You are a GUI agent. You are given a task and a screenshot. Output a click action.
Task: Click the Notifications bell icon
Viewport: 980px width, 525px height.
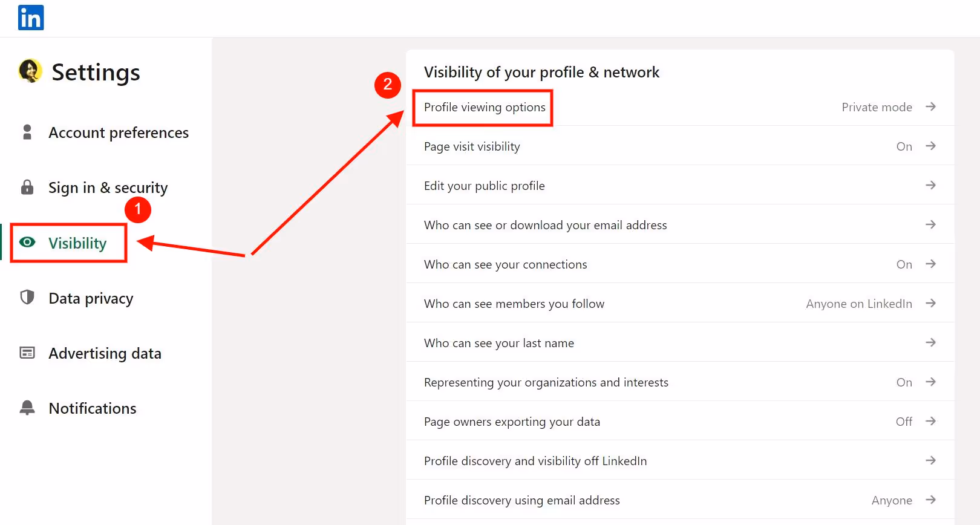click(x=27, y=408)
